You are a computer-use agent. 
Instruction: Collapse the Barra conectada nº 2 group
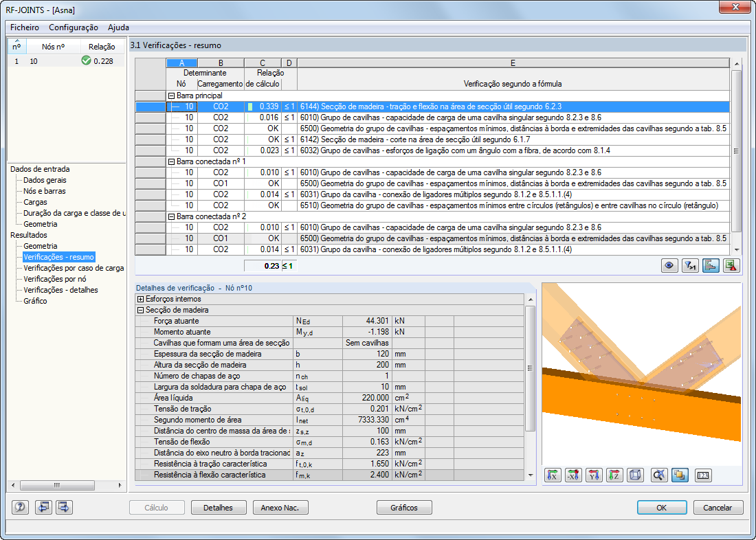click(170, 216)
